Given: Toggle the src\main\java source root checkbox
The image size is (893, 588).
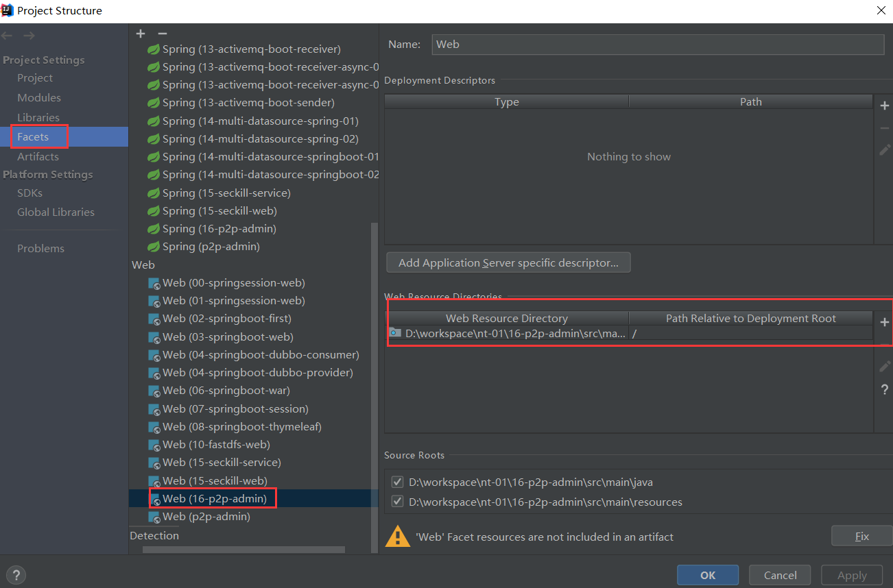Looking at the screenshot, I should coord(397,482).
